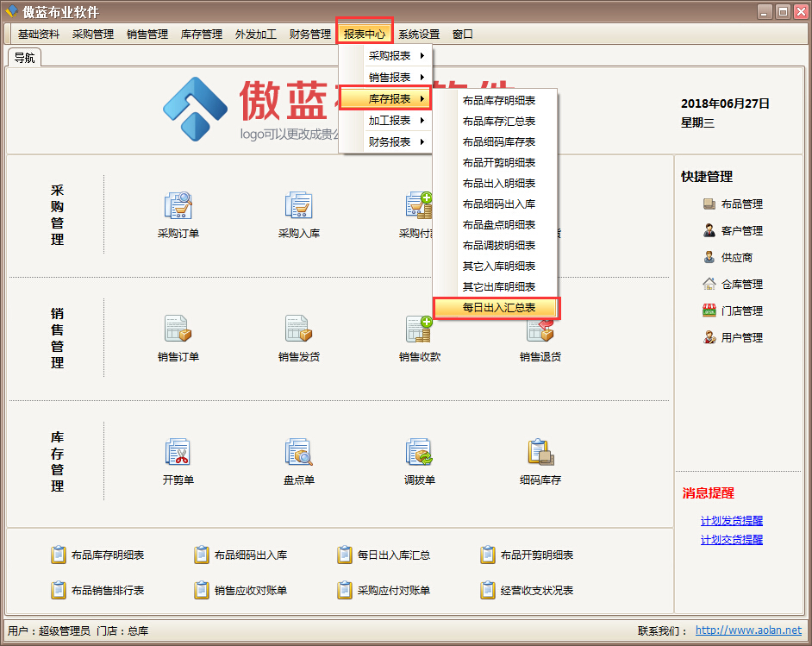Launch the 销售发货 sales delivery icon

click(x=298, y=330)
